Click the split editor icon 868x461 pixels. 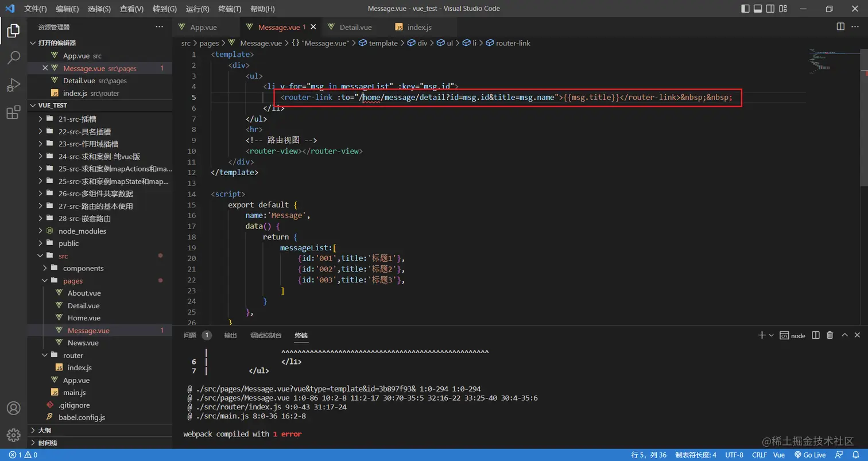[x=840, y=27]
